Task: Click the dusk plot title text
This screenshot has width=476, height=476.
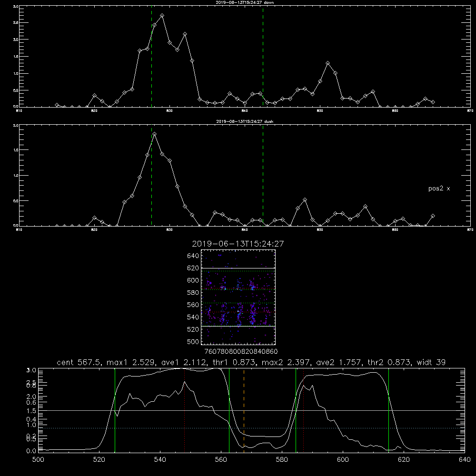Action: [x=245, y=121]
